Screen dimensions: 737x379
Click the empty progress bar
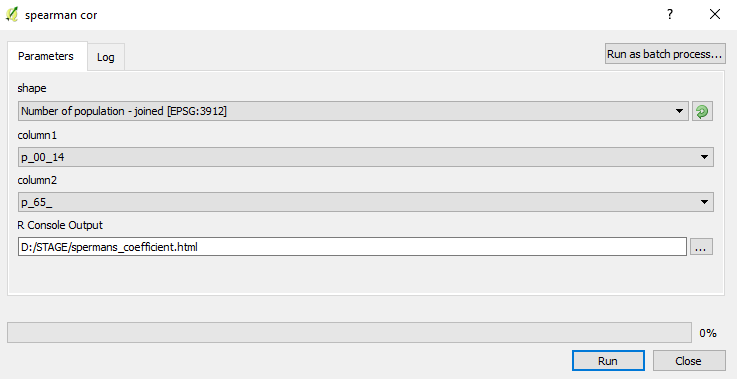pyautogui.click(x=349, y=333)
